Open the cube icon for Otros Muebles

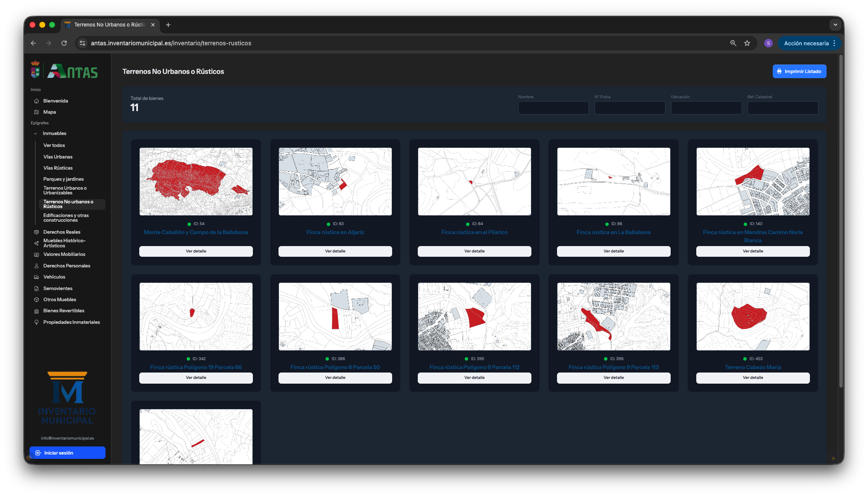point(37,299)
